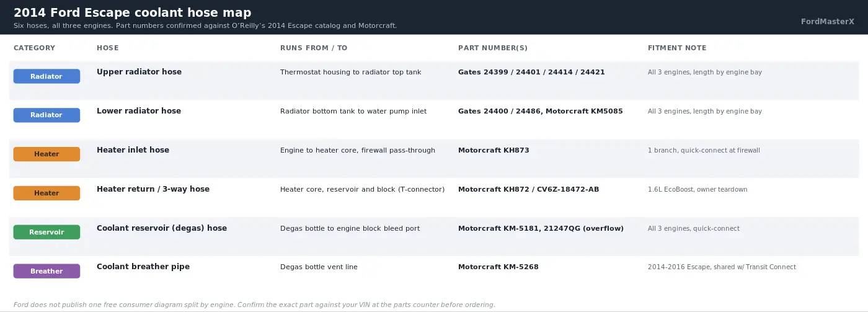
Task: Select 'Lower radiator hose' name
Action: (139, 111)
